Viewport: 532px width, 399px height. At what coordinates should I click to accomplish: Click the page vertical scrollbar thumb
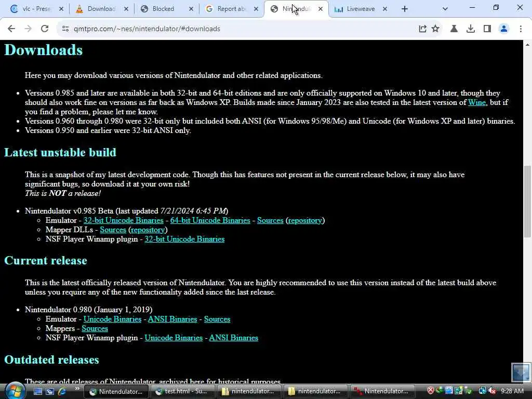tap(527, 201)
